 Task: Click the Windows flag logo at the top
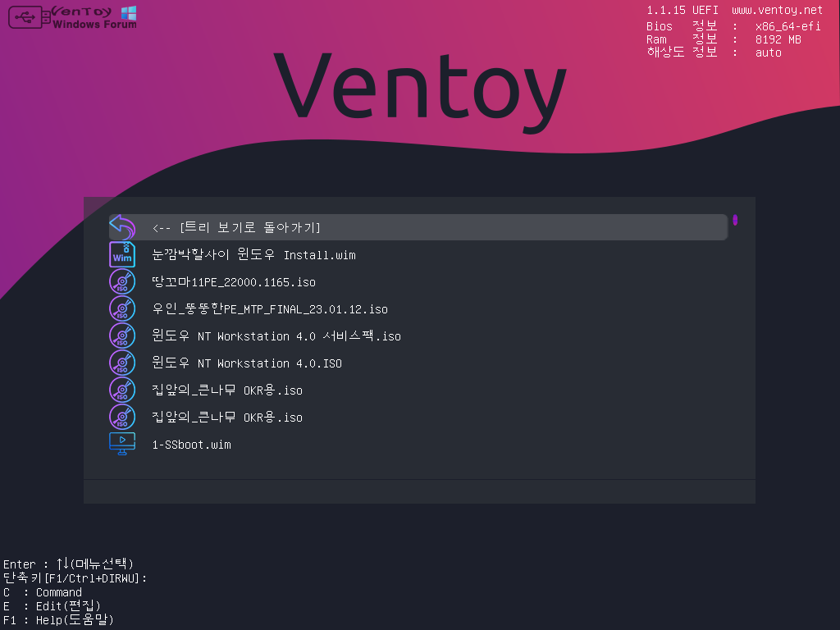129,13
